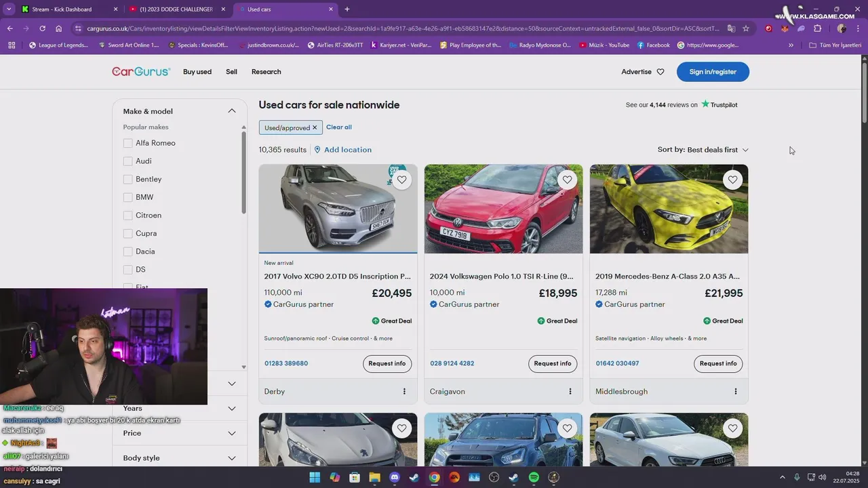Image resolution: width=868 pixels, height=488 pixels.
Task: Reload the CarGurus page
Action: click(42, 28)
